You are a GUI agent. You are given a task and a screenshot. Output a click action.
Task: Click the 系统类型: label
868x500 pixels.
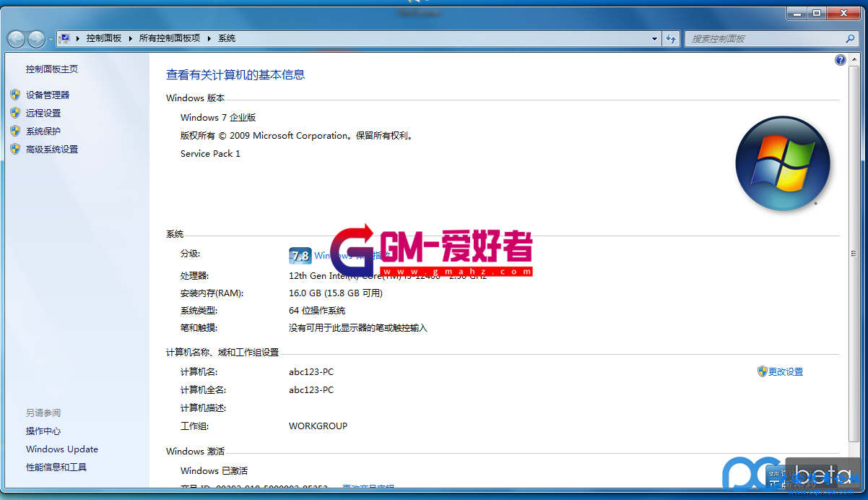(x=199, y=311)
